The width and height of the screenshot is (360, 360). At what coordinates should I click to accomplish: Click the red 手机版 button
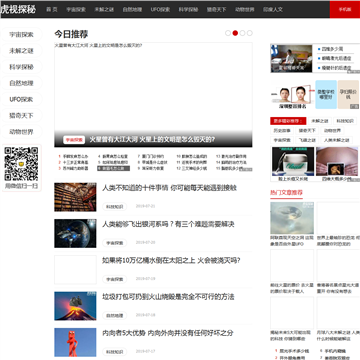click(345, 9)
